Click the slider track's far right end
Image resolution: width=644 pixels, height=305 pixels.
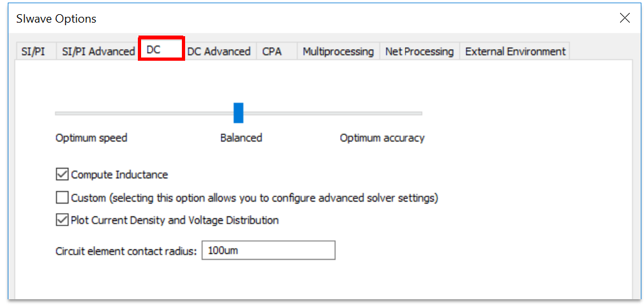(x=420, y=113)
